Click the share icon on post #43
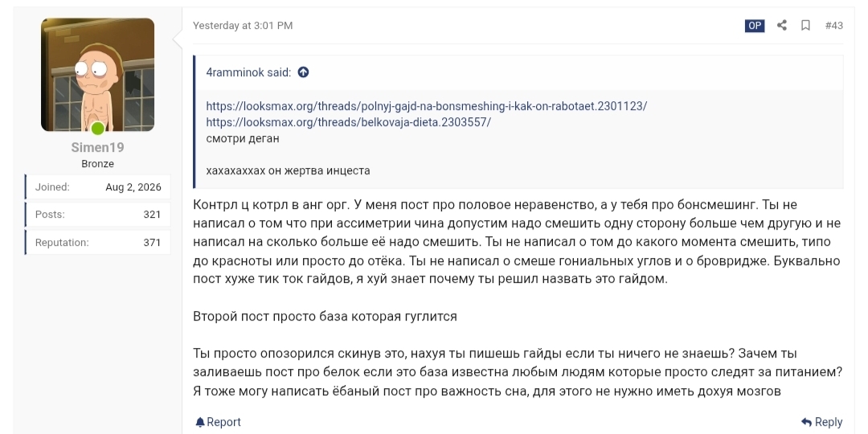Screen dimensions: 868x434 point(782,26)
